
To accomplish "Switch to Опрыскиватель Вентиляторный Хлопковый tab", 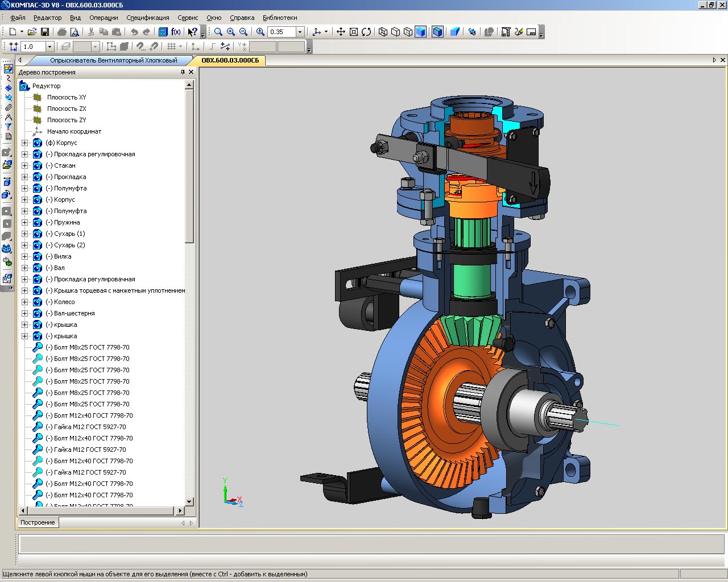I will coord(113,60).
